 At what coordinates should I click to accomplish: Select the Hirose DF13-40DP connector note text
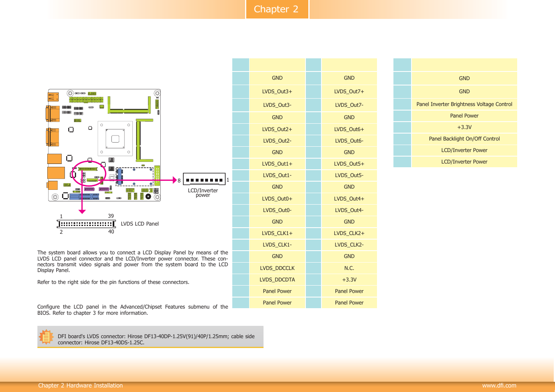click(x=156, y=339)
